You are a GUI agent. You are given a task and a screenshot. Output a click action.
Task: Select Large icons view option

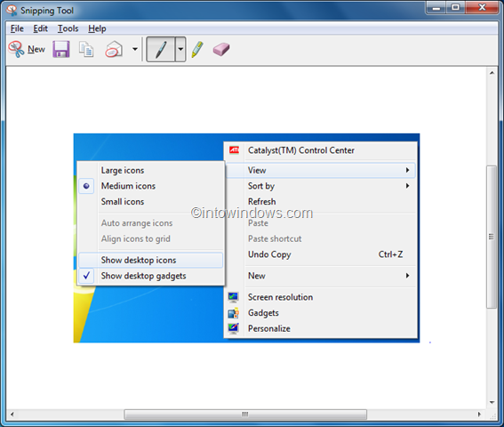[151, 170]
